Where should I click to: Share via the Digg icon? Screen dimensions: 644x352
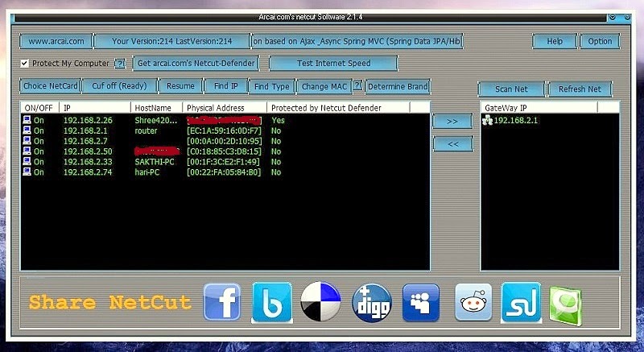pyautogui.click(x=372, y=303)
